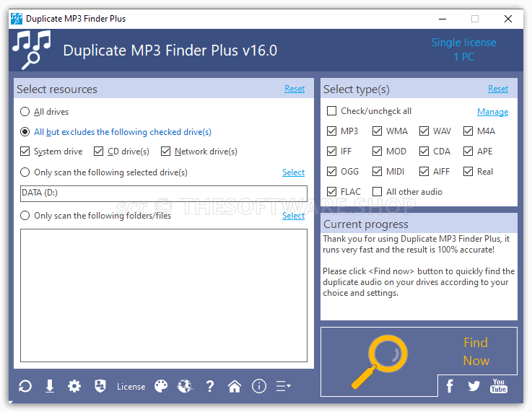Click Reset link in Select type(s)

(498, 89)
